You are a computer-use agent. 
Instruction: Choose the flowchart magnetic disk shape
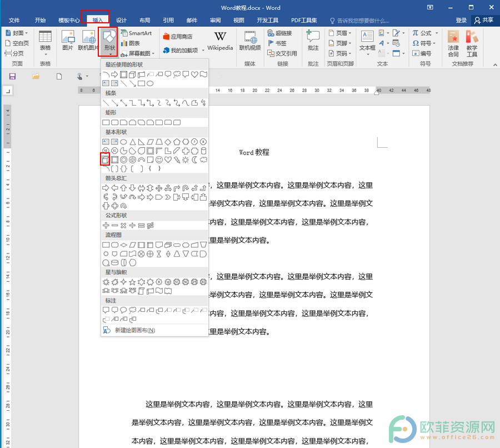[115, 262]
